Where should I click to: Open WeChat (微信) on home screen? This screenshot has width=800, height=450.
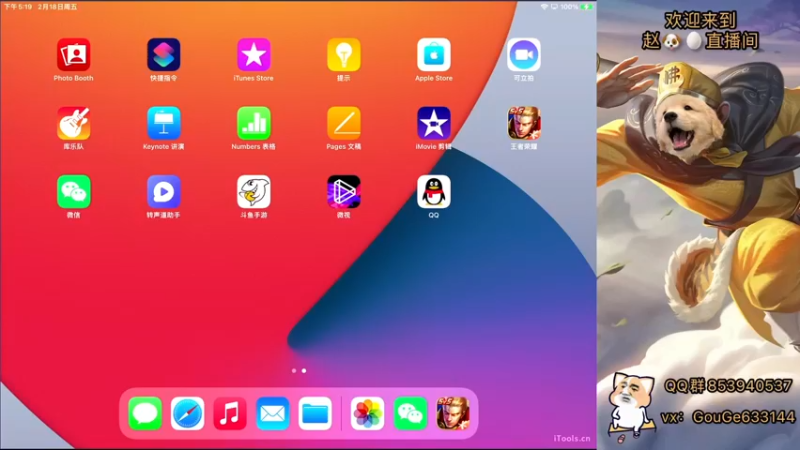tap(73, 192)
